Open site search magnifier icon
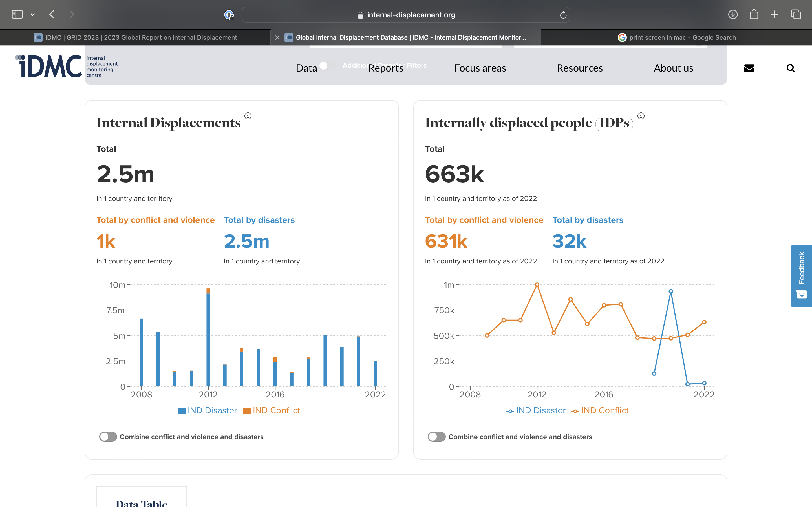 tap(791, 68)
